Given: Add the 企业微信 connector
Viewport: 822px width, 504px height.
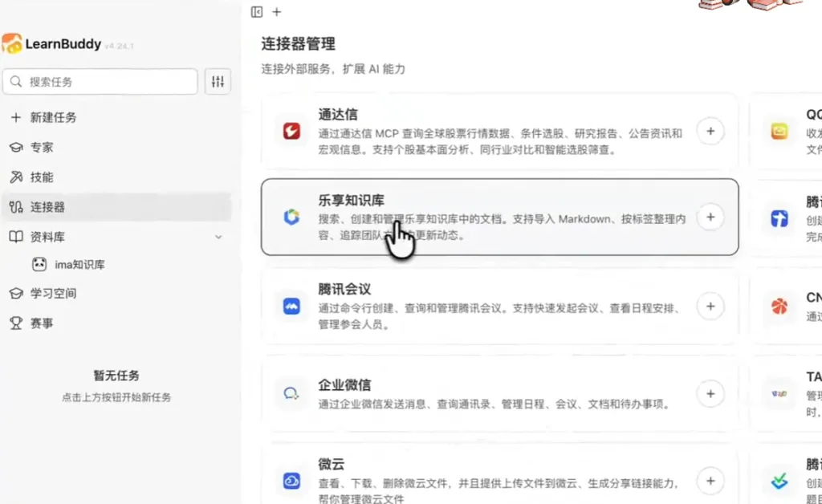Looking at the screenshot, I should pyautogui.click(x=710, y=394).
